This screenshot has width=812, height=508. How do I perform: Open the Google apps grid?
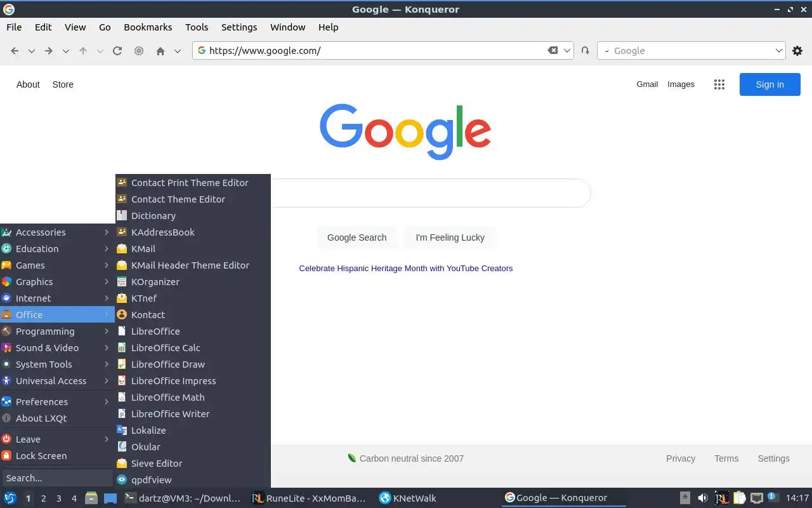[x=719, y=84]
